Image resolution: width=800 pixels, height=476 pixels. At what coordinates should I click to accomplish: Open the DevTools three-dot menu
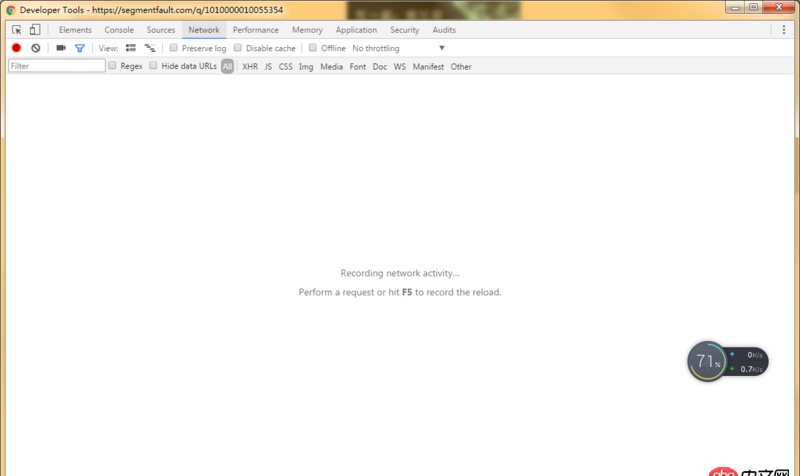[784, 30]
